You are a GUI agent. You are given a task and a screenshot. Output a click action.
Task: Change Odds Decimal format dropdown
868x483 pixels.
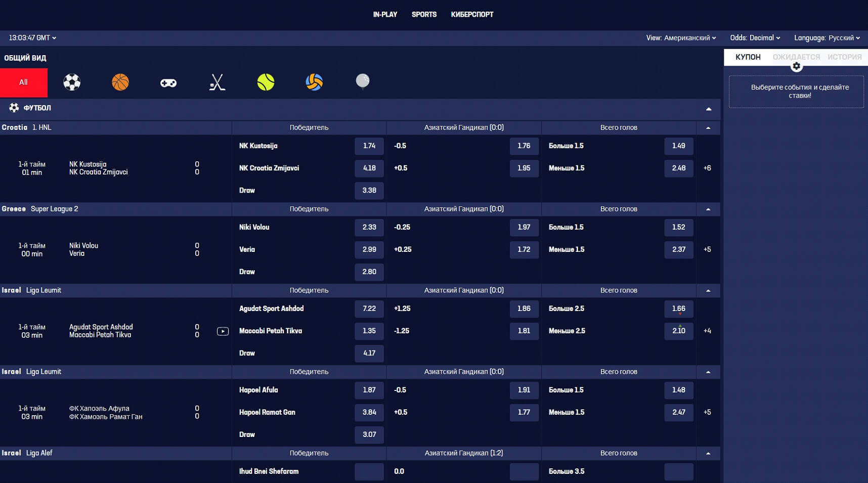(755, 38)
